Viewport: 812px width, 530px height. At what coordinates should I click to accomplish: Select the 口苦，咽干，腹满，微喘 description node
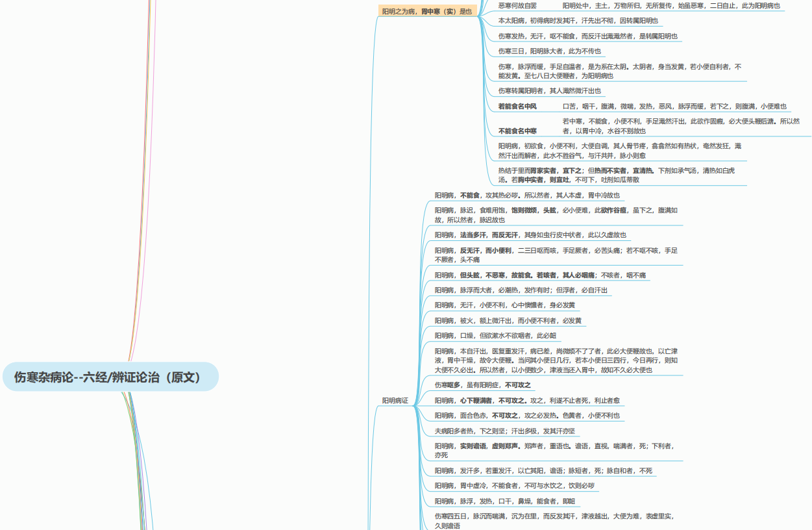tap(674, 106)
